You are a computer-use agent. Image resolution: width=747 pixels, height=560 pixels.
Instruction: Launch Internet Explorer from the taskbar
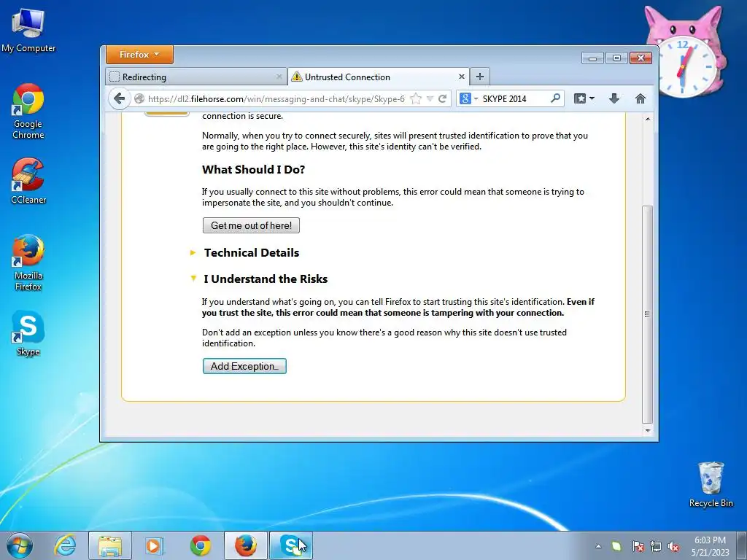pyautogui.click(x=65, y=545)
